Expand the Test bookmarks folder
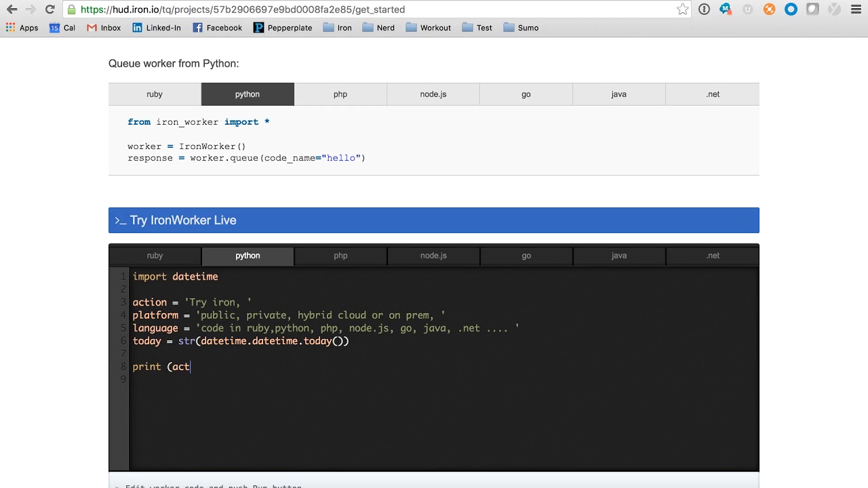This screenshot has height=488, width=868. pos(477,28)
